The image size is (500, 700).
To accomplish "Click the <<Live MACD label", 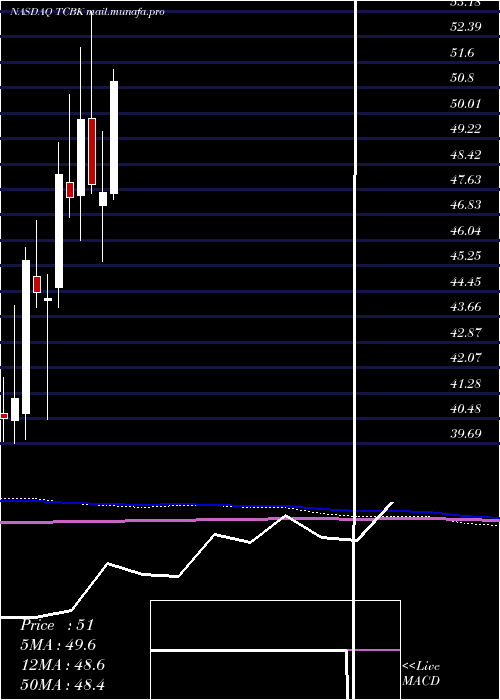I will [x=421, y=673].
